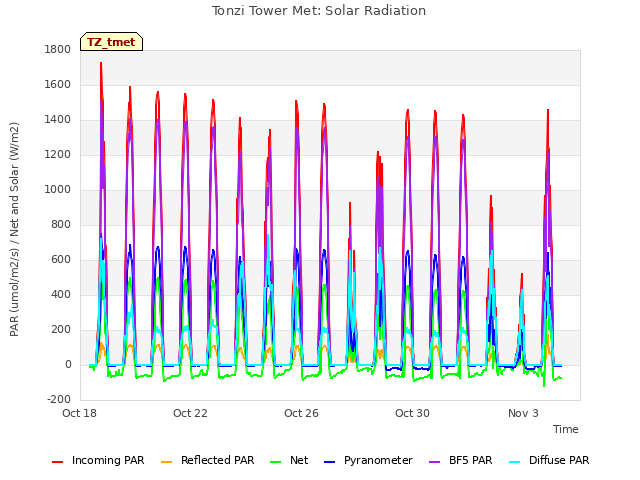Click the Incoming PAR red legend swatch
The image size is (640, 480).
58,462
